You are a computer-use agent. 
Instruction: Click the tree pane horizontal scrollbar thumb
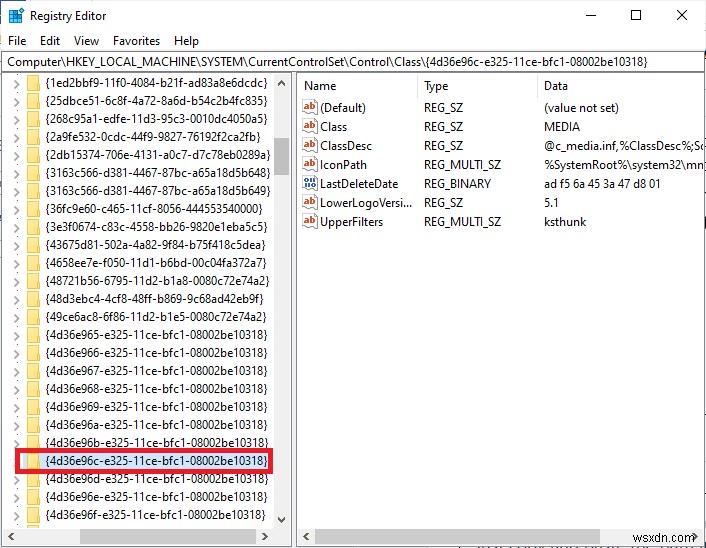click(x=168, y=536)
